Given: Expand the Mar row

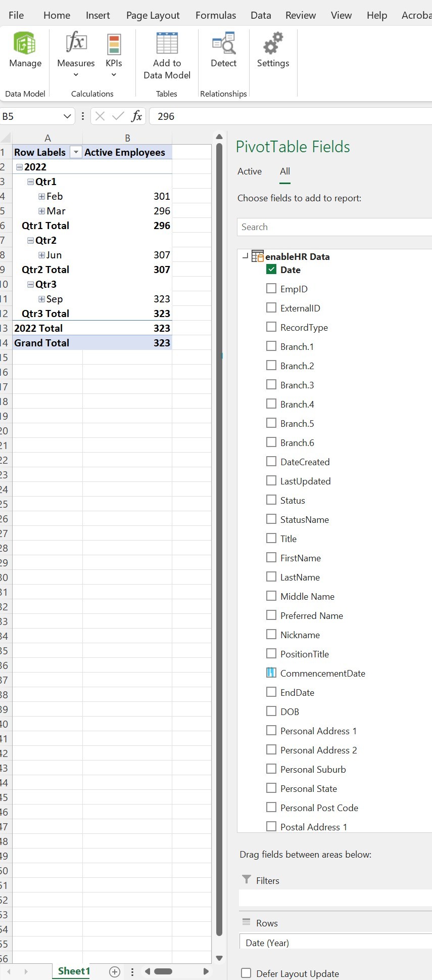Looking at the screenshot, I should [41, 211].
